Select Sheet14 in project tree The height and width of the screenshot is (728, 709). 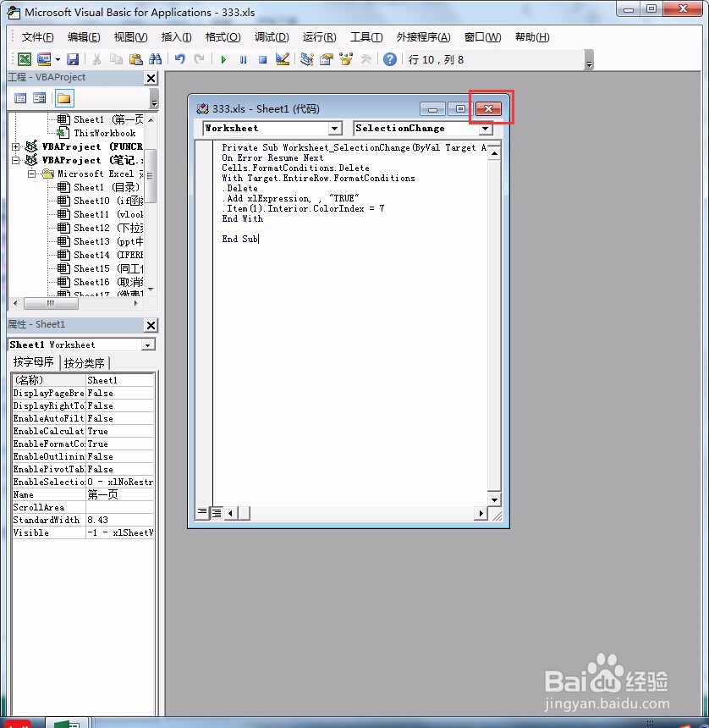point(108,255)
